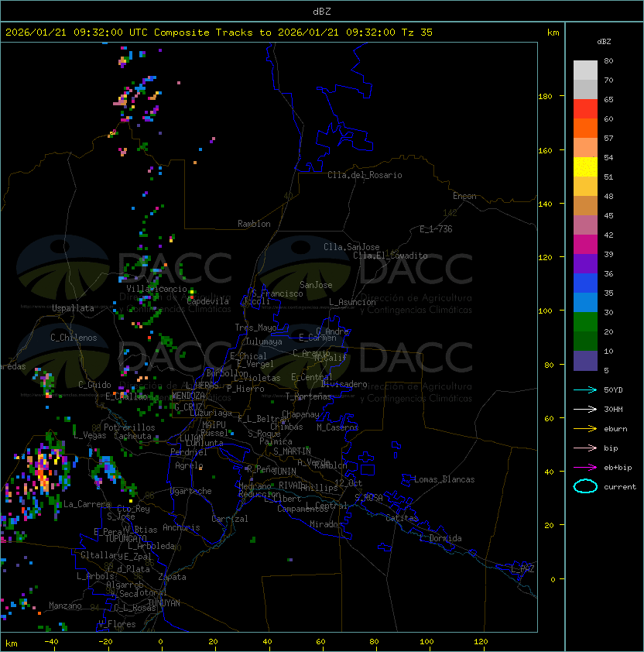
Task: Click the 'Mirador' map label
Action: click(327, 524)
